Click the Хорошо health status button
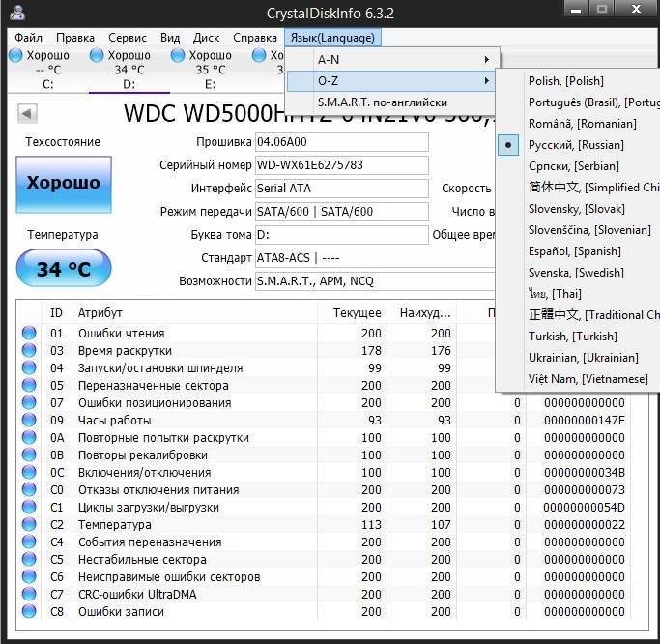 pyautogui.click(x=64, y=184)
